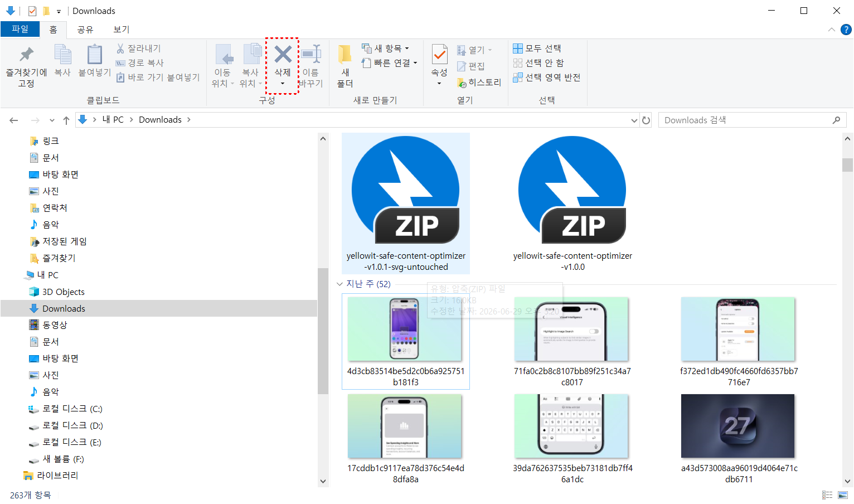Viewport: 854px width, 504px height.
Task: Open the 새 항목 dropdown
Action: [x=385, y=49]
